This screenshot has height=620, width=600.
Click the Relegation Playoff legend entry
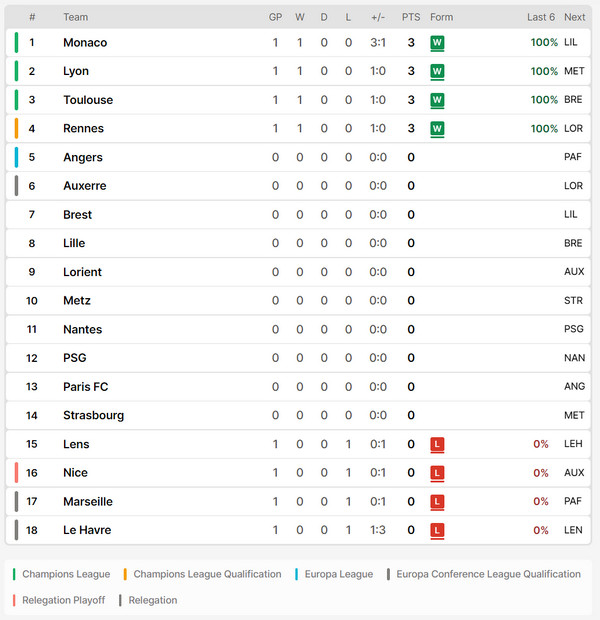[x=59, y=600]
